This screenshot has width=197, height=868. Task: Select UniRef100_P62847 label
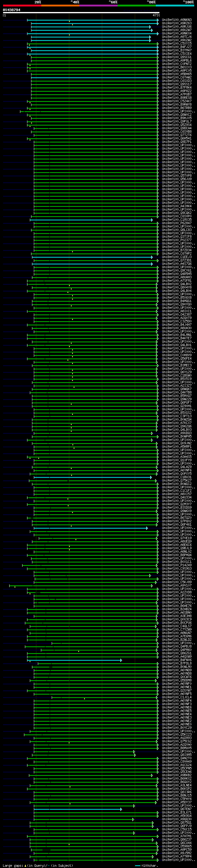177,223
